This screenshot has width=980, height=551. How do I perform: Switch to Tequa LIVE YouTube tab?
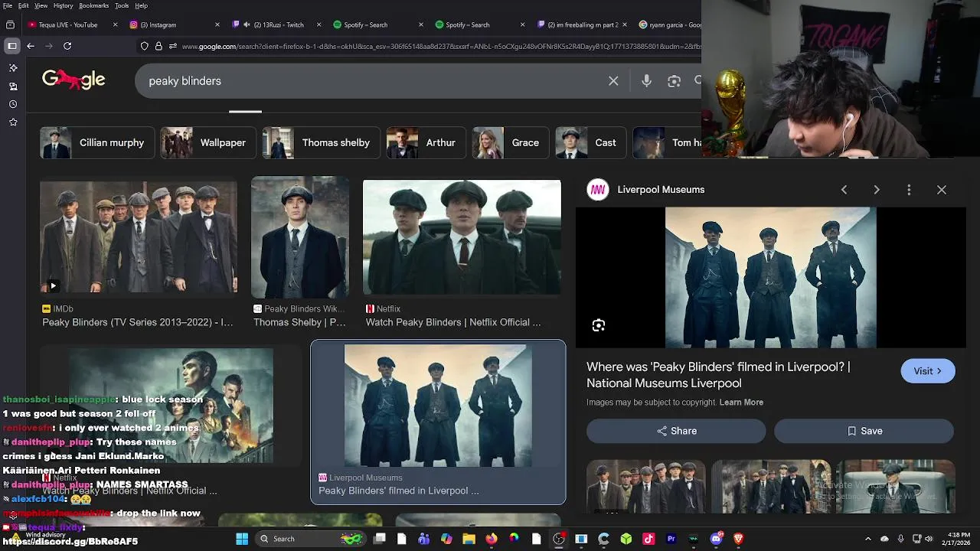[67, 24]
